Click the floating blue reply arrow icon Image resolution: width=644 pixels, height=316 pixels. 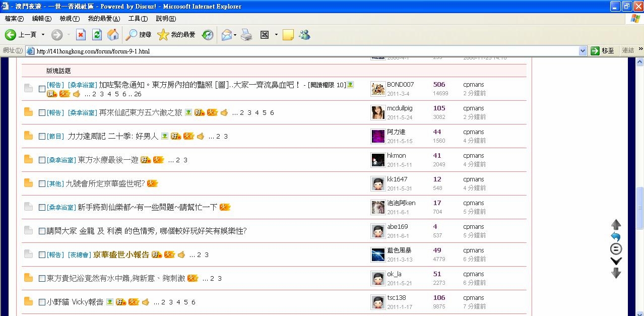[616, 237]
